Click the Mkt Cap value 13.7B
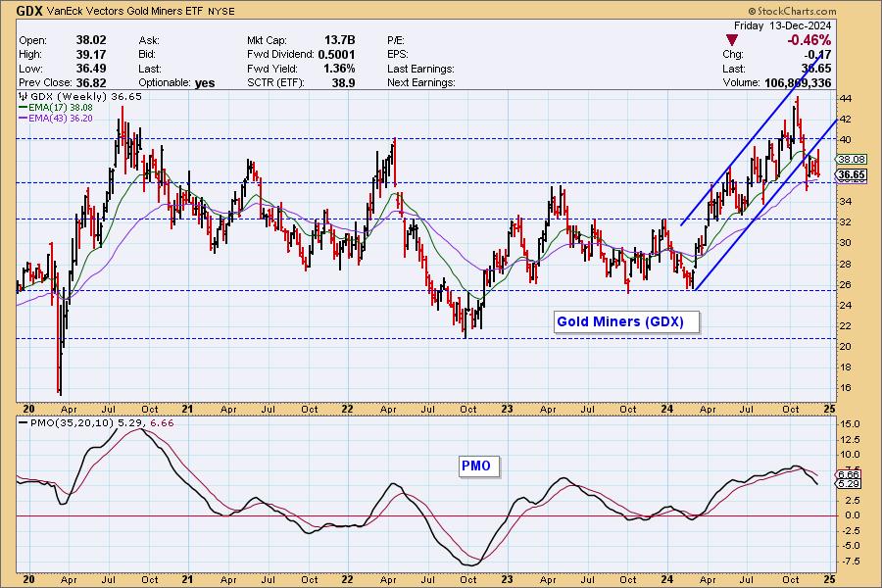 340,40
